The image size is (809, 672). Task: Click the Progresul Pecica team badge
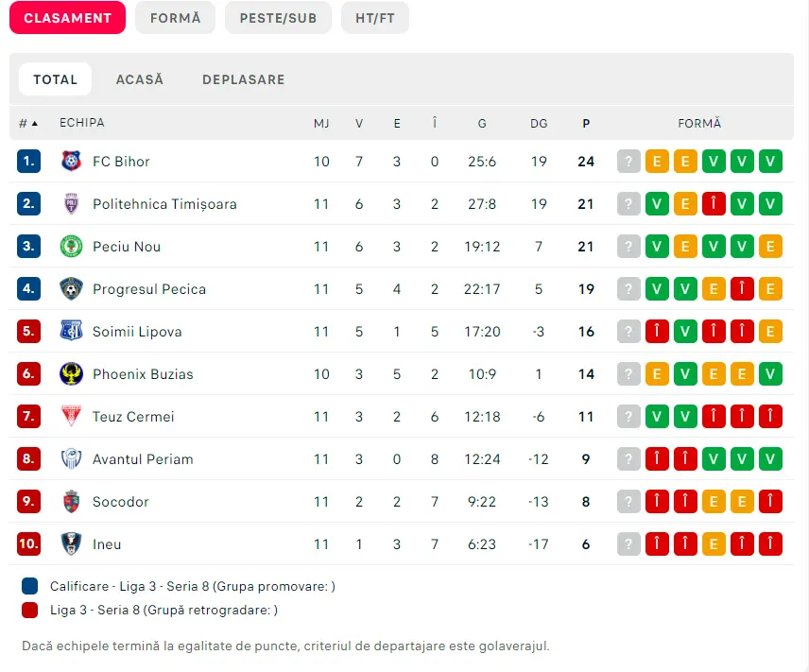tap(71, 289)
